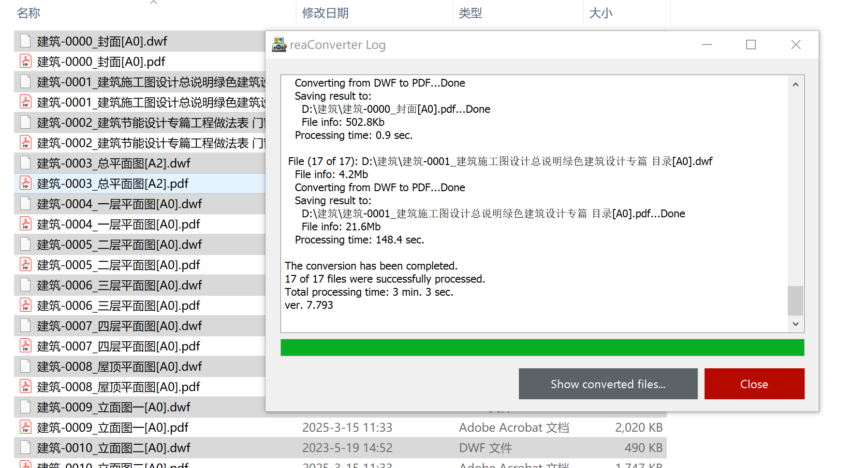
Task: Click the reaConverter app icon in title bar
Action: tap(279, 45)
